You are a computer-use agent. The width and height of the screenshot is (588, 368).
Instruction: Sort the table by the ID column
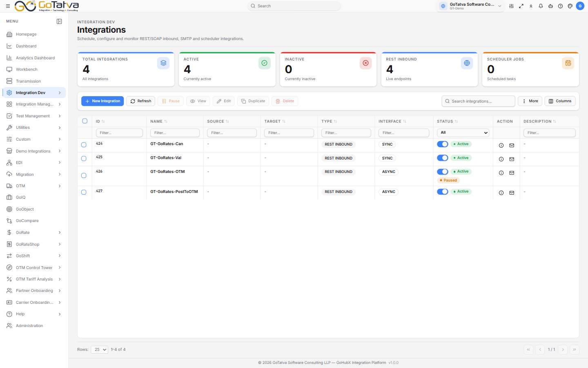point(100,121)
